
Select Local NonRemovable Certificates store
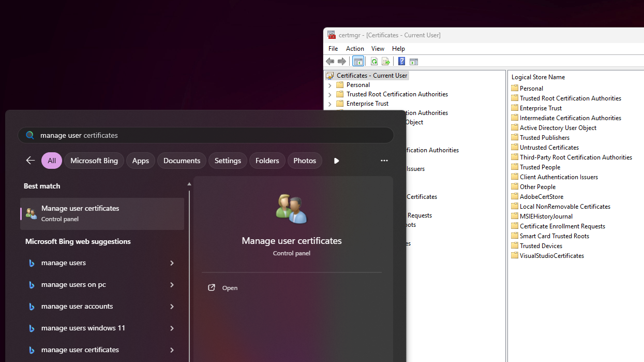(565, 207)
